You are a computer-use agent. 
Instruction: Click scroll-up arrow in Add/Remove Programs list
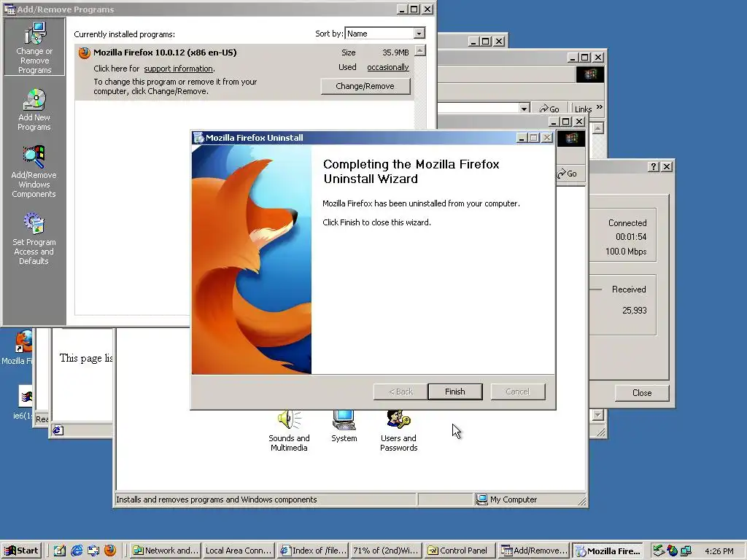tap(419, 50)
